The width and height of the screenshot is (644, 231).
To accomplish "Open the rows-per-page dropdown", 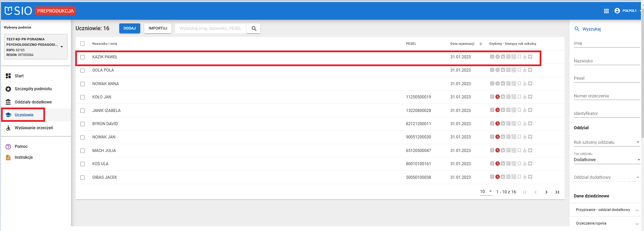I will [486, 192].
